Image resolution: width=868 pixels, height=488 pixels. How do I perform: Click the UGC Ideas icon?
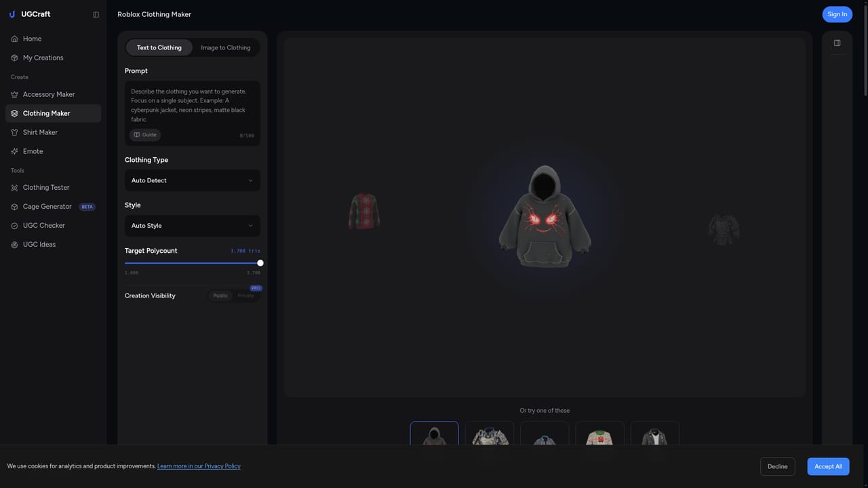(14, 245)
